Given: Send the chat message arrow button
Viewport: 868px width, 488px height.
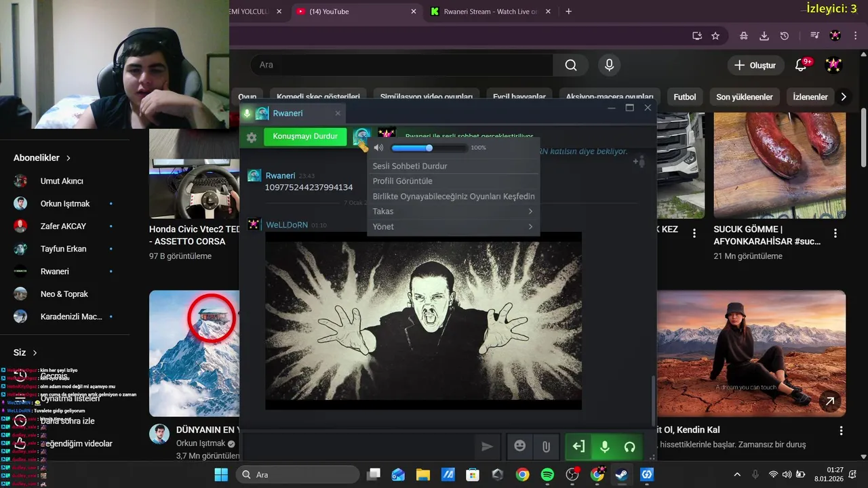Looking at the screenshot, I should [x=487, y=446].
